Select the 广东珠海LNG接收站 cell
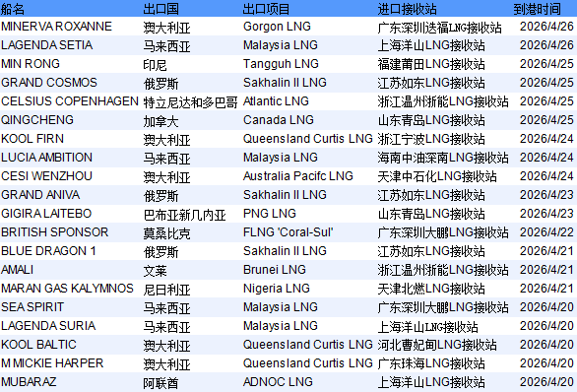Image resolution: width=577 pixels, height=392 pixels. (x=431, y=364)
